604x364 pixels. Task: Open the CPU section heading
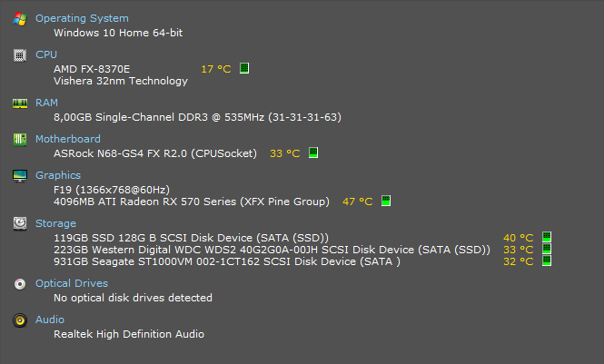(x=46, y=54)
